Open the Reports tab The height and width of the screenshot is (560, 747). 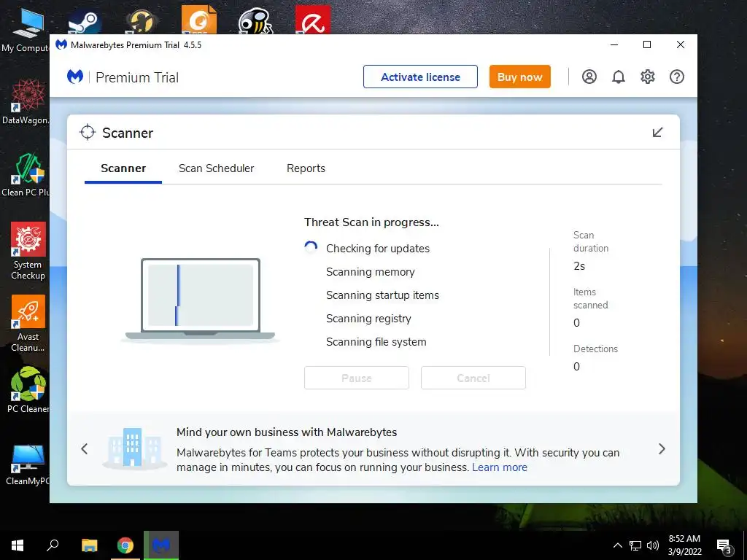(x=306, y=168)
